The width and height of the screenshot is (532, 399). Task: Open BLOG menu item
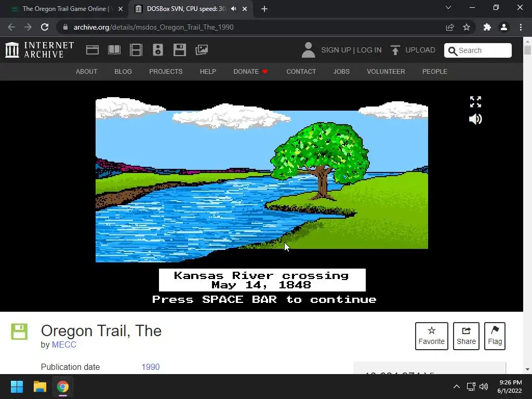coord(123,72)
